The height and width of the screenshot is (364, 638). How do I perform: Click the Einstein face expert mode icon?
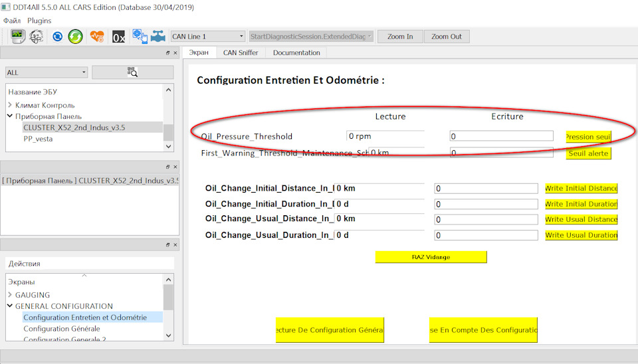[x=36, y=37]
